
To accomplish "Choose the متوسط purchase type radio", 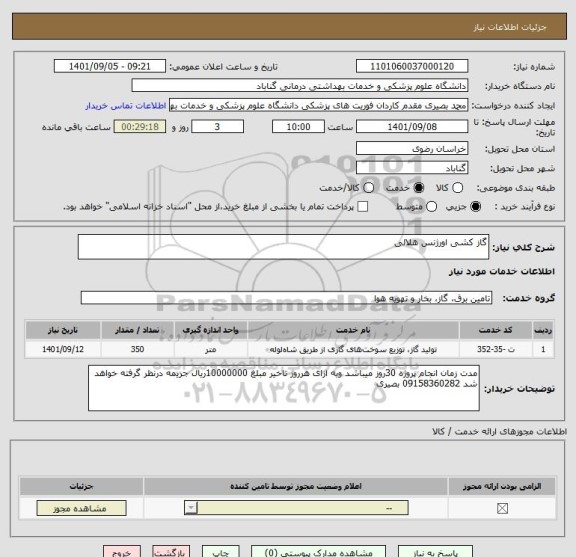I will tap(431, 206).
